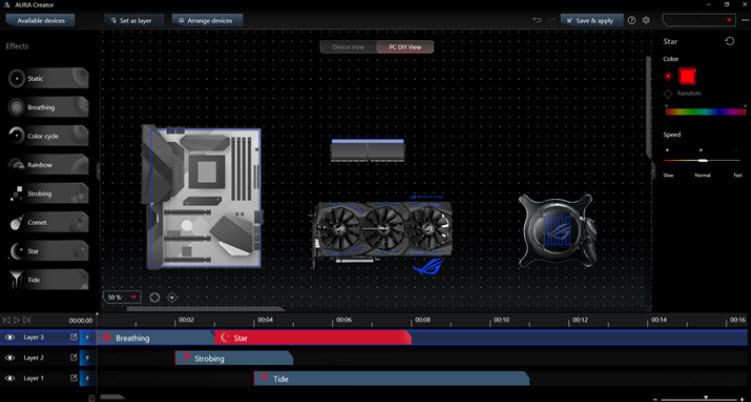Open the help question mark icon
Image resolution: width=751 pixels, height=402 pixels.
click(631, 20)
